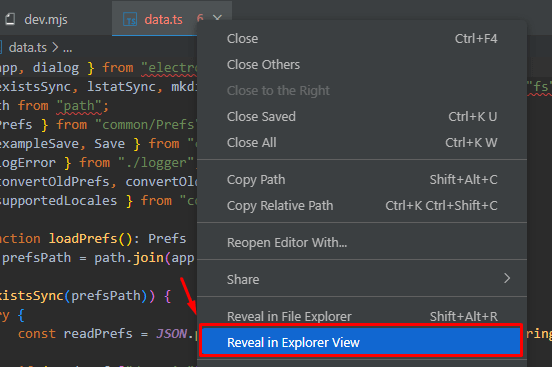Click the "./logger" import string
Screen dimensions: 552x367
pyautogui.click(x=156, y=163)
